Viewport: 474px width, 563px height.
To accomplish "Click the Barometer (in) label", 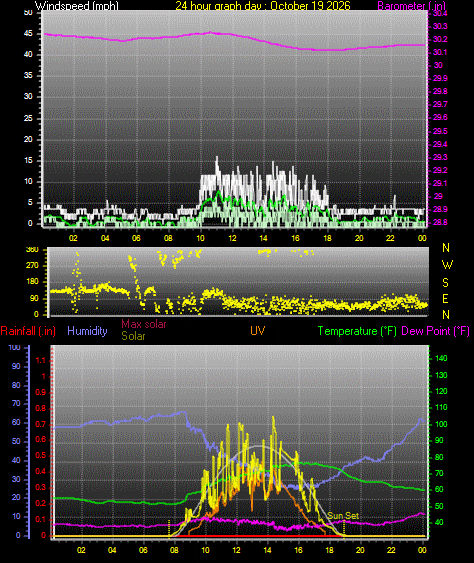I will pyautogui.click(x=412, y=5).
